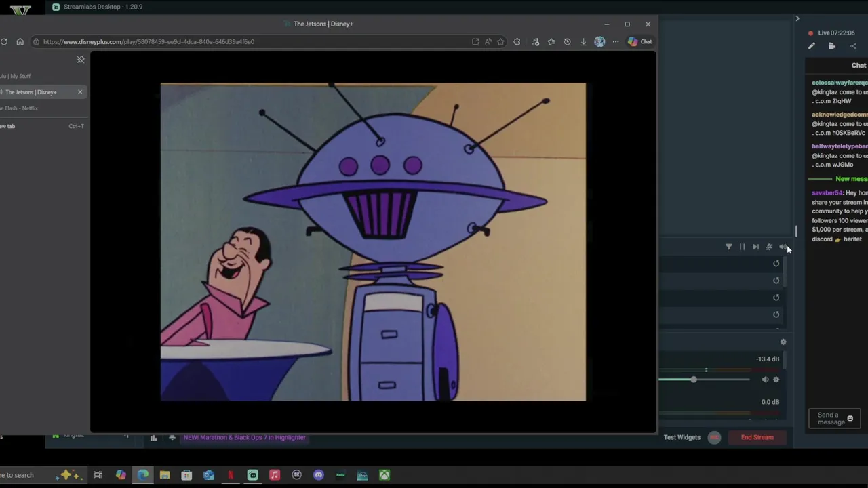The image size is (868, 488).
Task: Click the Send a message field
Action: pyautogui.click(x=834, y=419)
